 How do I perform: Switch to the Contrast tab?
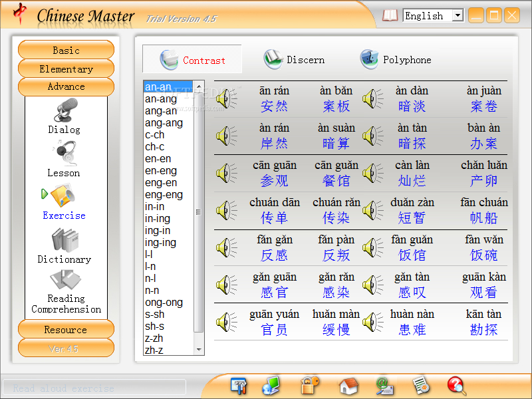pyautogui.click(x=192, y=60)
